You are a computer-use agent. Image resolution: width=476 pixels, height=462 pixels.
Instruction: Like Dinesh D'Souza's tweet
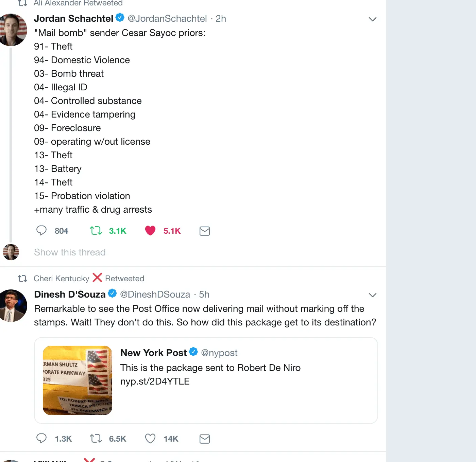(x=150, y=439)
